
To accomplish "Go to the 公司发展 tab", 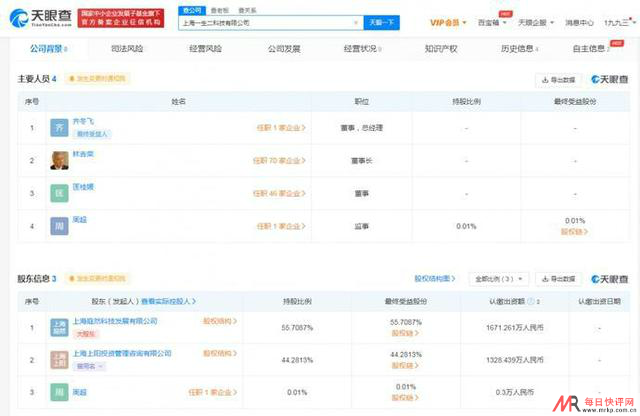I will coord(284,49).
